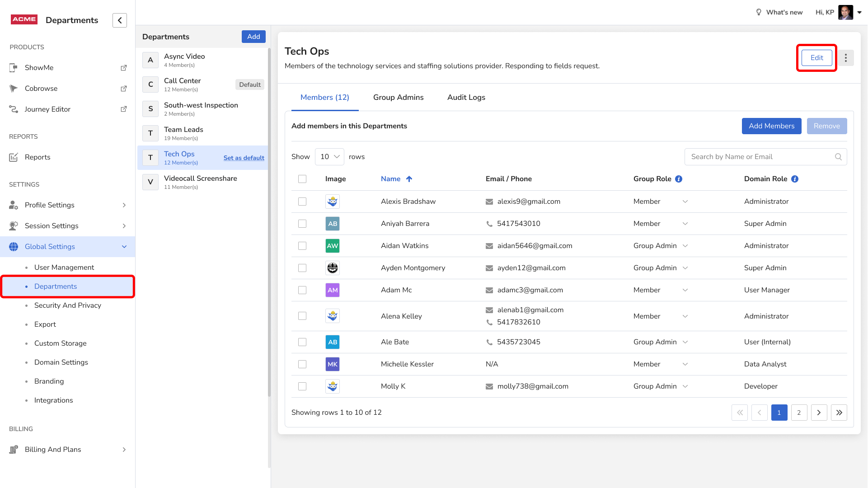The width and height of the screenshot is (868, 488).
Task: Open the rows-per-page dropdown showing 10
Action: (x=329, y=157)
